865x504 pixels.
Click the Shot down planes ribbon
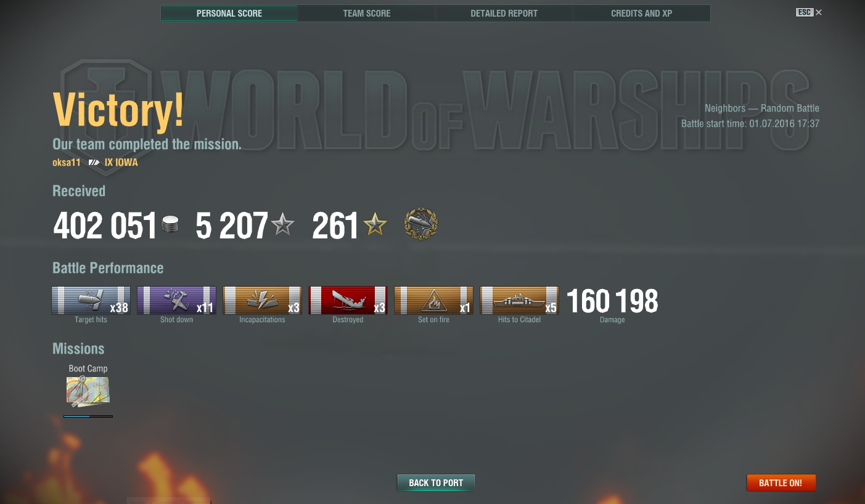[x=176, y=300]
